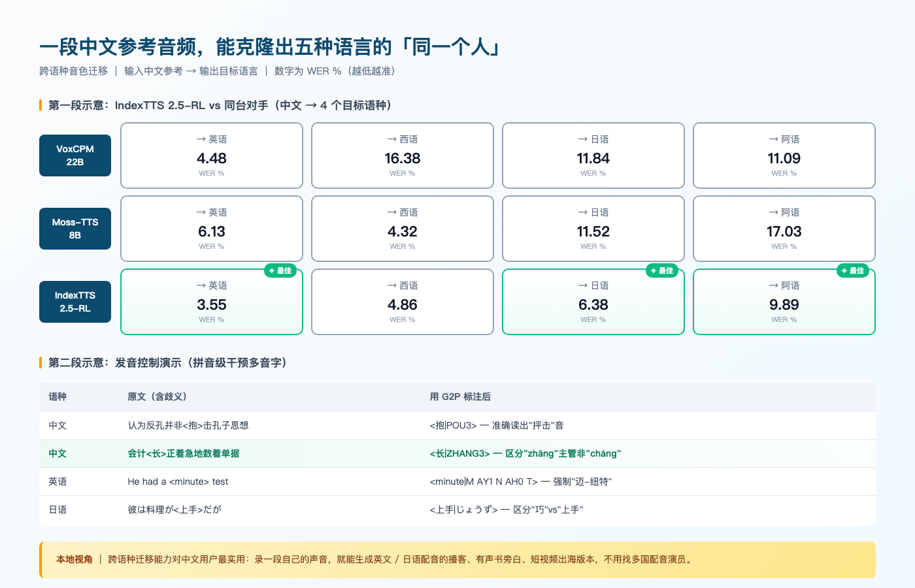Click the 4.86 WER value
Screen dimensions: 915x588
403,304
